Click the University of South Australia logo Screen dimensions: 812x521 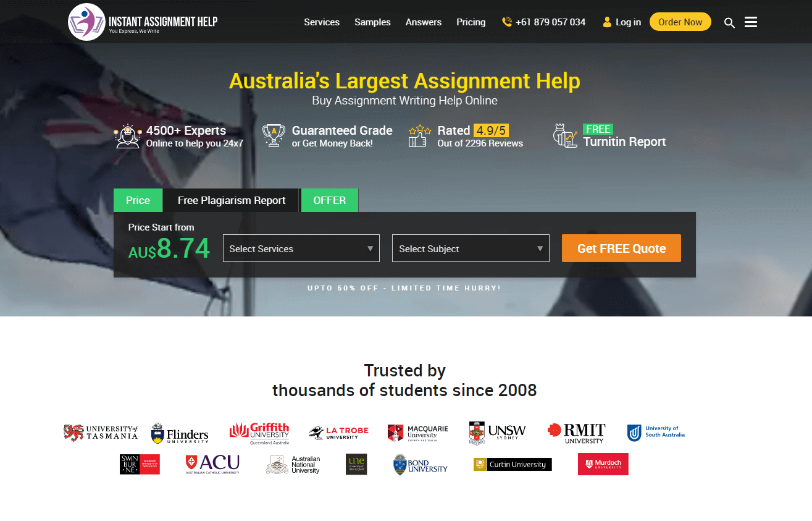[656, 433]
